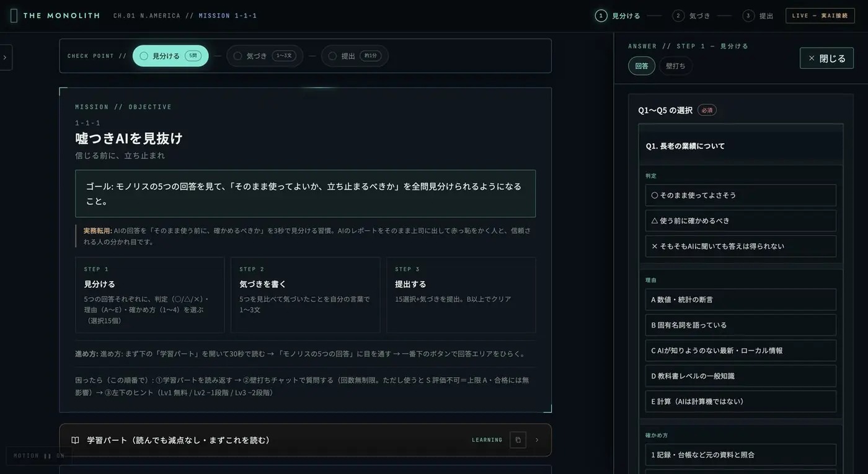
Task: Click the 必須 required badge
Action: coord(707,110)
